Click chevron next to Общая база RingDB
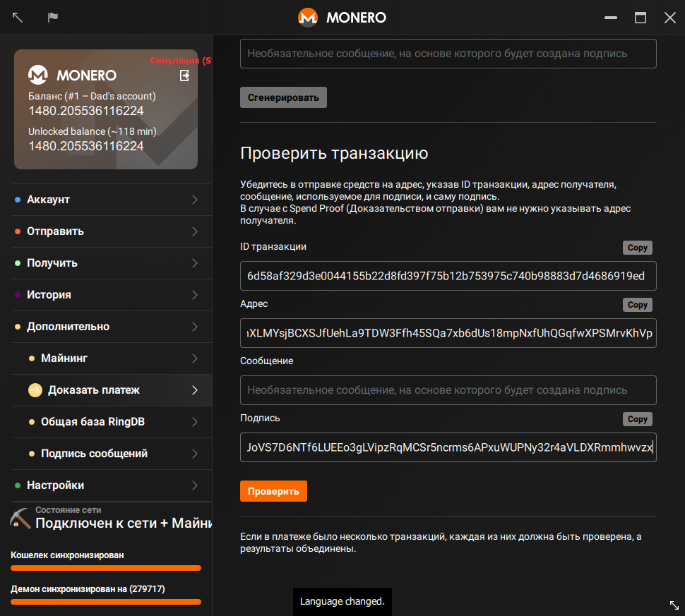The width and height of the screenshot is (685, 616). 195,422
